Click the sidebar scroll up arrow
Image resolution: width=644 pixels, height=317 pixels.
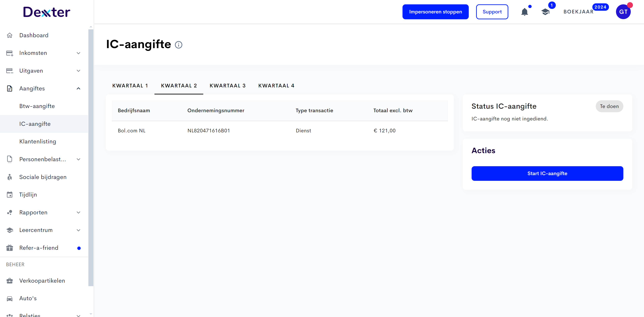coord(91,27)
